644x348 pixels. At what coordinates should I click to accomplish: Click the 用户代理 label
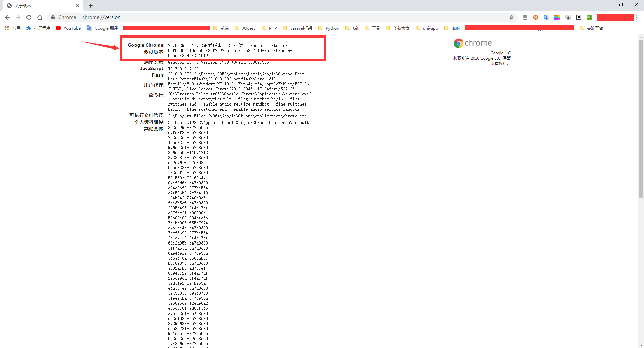point(154,85)
